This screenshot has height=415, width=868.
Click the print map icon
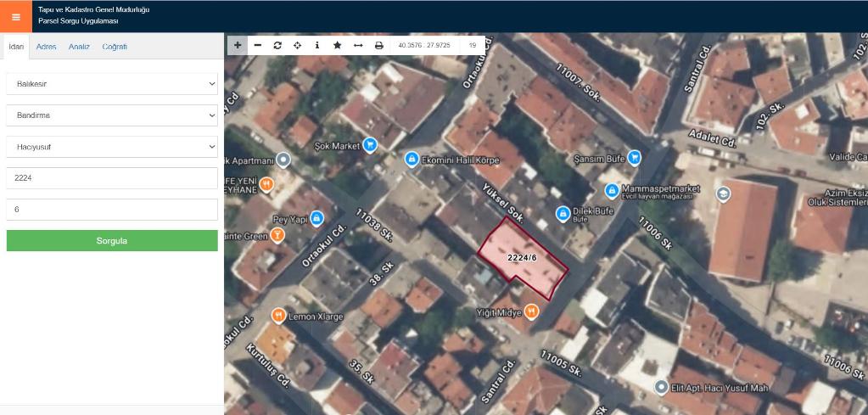379,45
